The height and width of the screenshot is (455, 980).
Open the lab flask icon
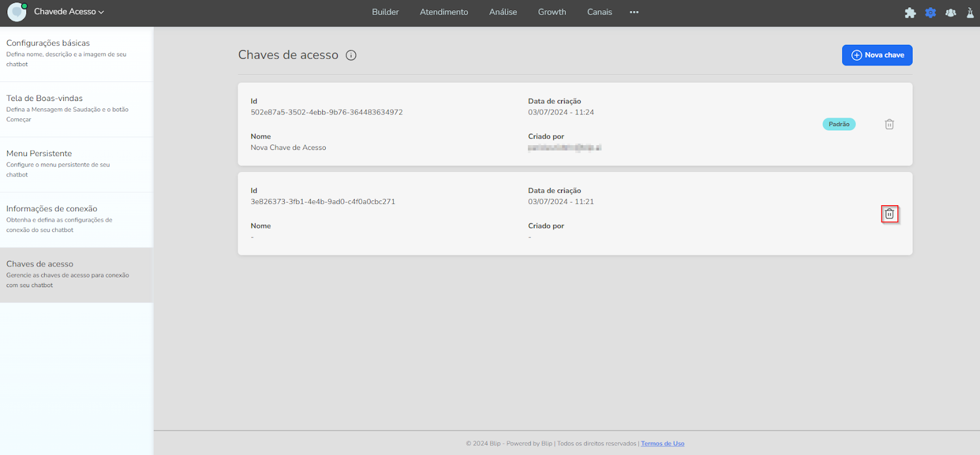point(970,12)
